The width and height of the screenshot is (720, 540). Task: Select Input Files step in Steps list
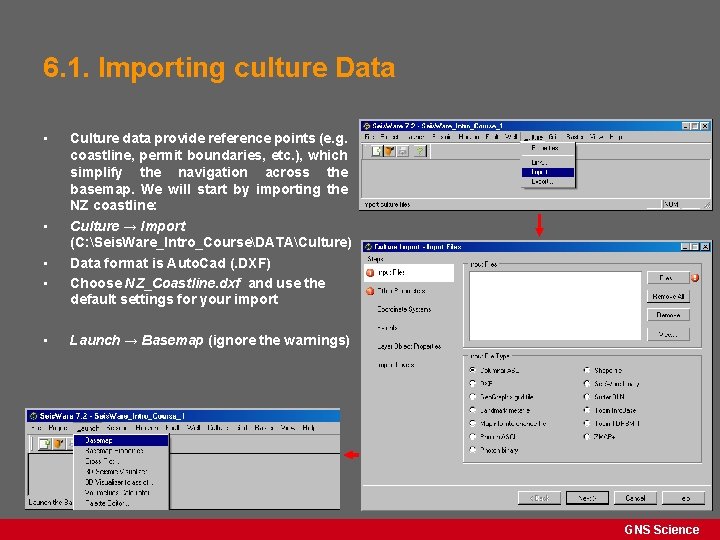click(x=409, y=273)
